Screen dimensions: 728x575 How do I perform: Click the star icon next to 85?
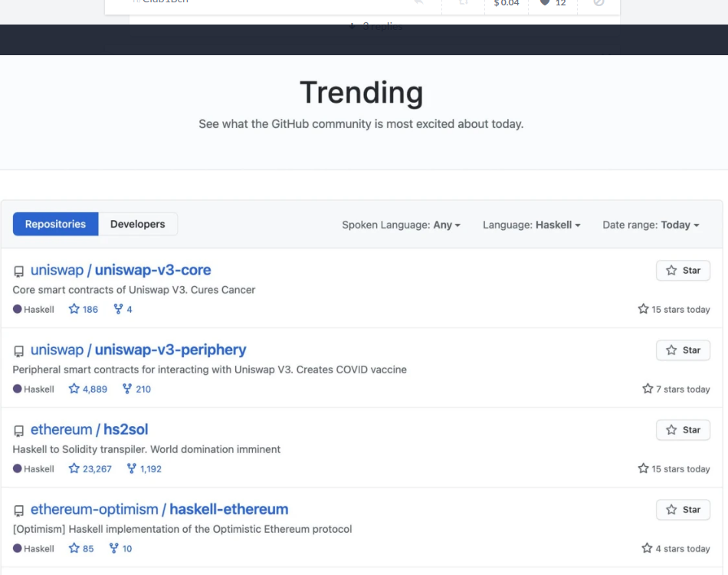[x=74, y=548]
